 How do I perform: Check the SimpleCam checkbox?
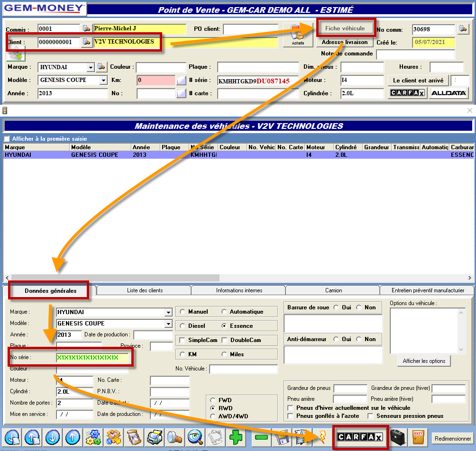[x=182, y=340]
